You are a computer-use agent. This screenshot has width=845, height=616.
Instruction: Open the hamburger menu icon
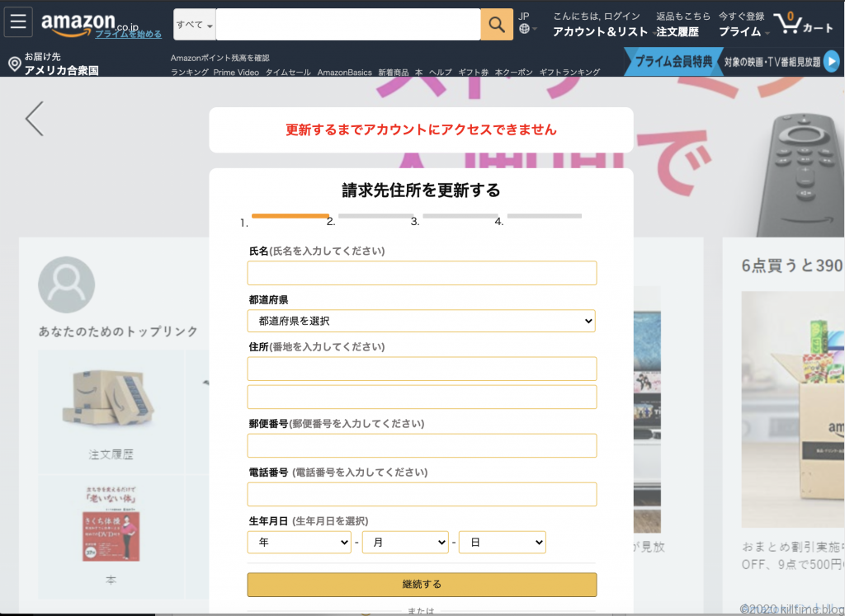tap(18, 22)
